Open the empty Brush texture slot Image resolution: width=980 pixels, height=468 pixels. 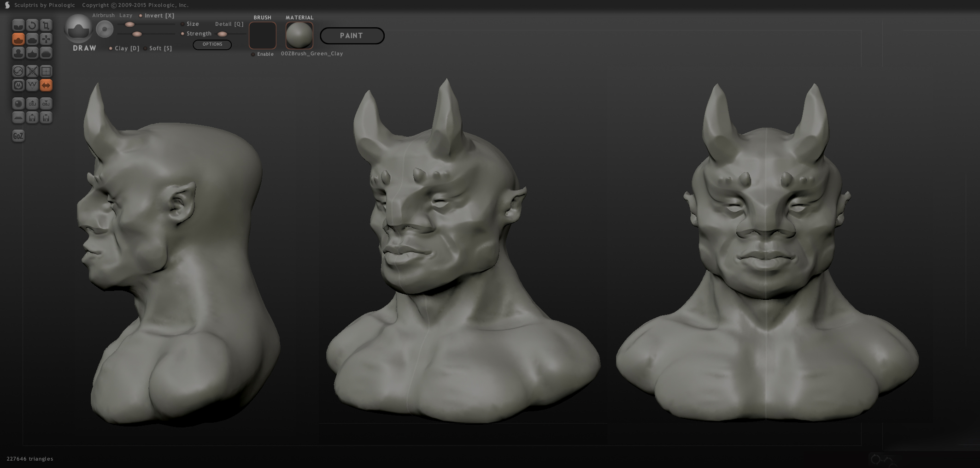[x=262, y=36]
